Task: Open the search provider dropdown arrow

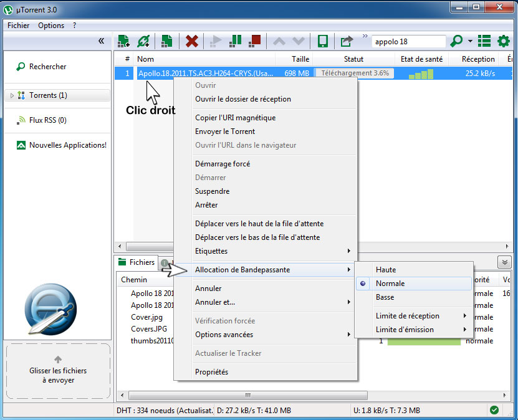Action: pos(470,41)
